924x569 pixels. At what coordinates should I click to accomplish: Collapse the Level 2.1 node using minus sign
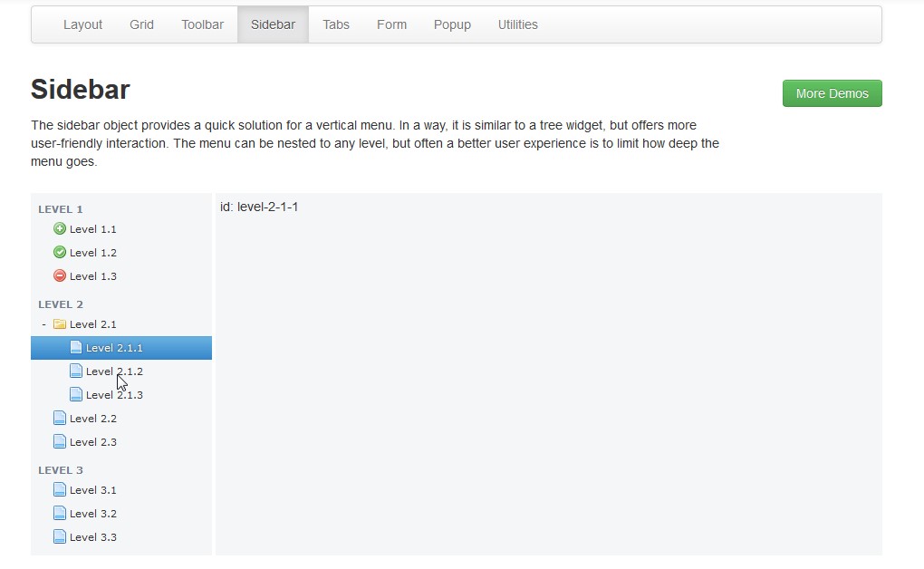click(x=43, y=324)
